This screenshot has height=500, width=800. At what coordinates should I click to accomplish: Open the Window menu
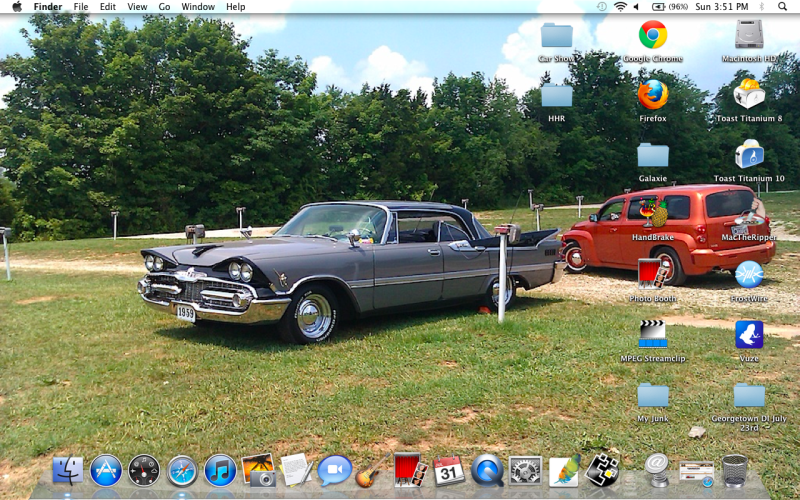click(198, 7)
